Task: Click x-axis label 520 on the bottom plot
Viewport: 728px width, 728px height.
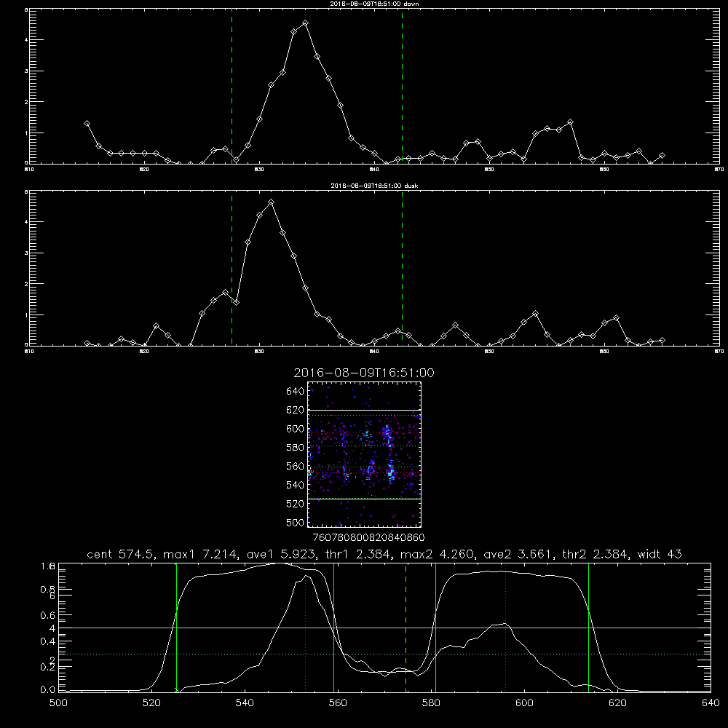Action: coord(151,703)
